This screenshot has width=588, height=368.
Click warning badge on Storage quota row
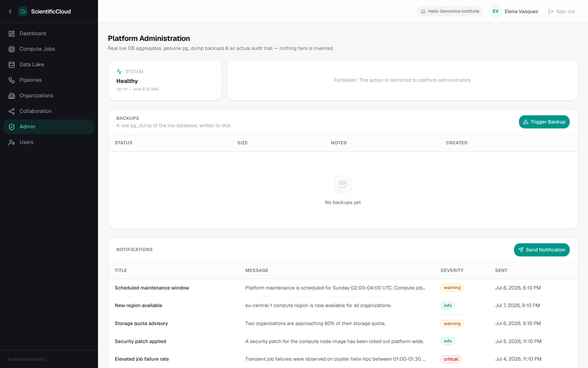click(x=452, y=323)
